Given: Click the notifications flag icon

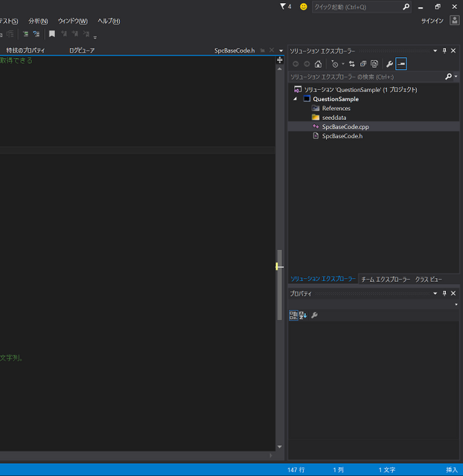Looking at the screenshot, I should 284,7.
